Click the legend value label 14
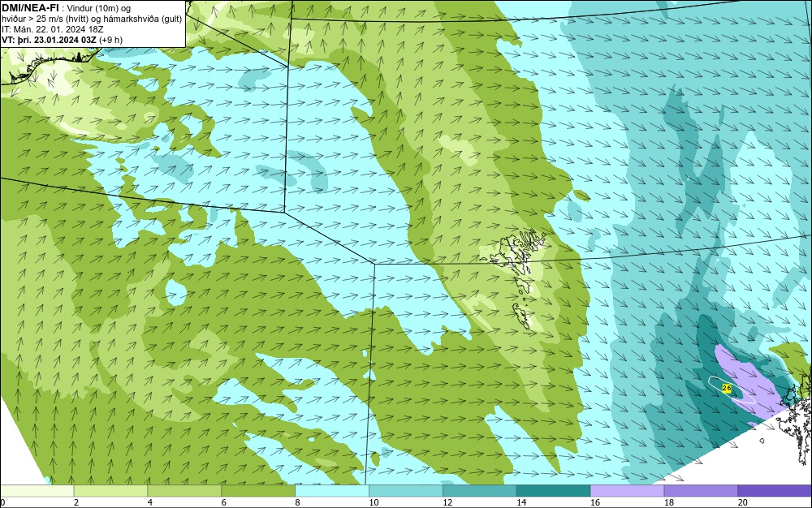 521,502
